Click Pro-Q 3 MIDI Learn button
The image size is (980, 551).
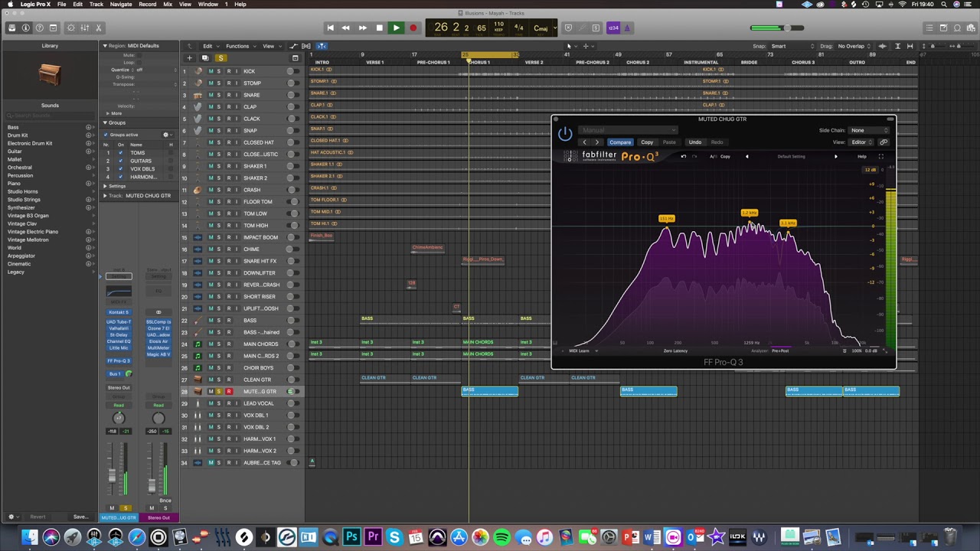[579, 350]
